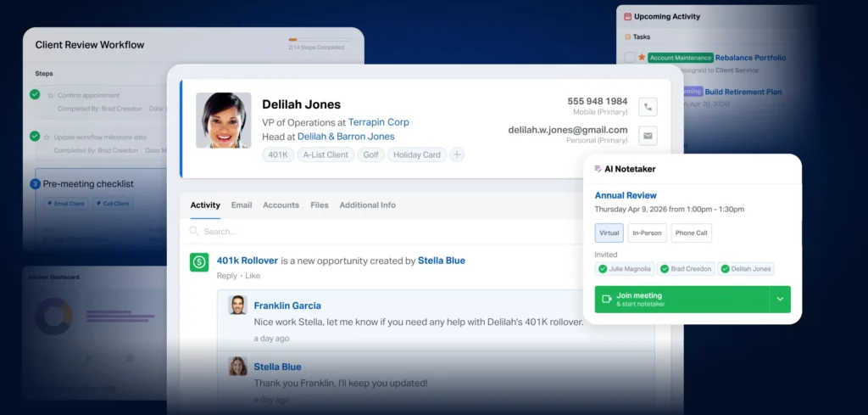The image size is (868, 415).
Task: Open the Rebalance Portfolio task link
Action: click(750, 58)
